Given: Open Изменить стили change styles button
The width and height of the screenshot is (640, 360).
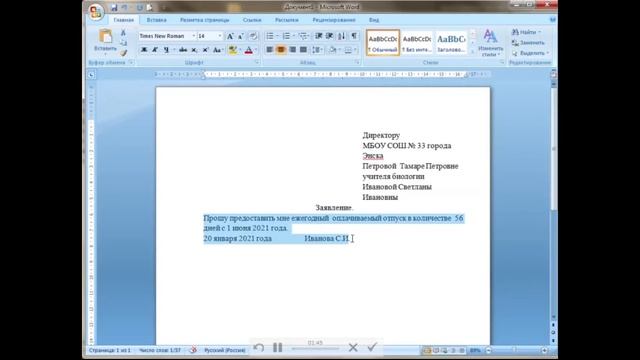Looking at the screenshot, I should pyautogui.click(x=490, y=43).
